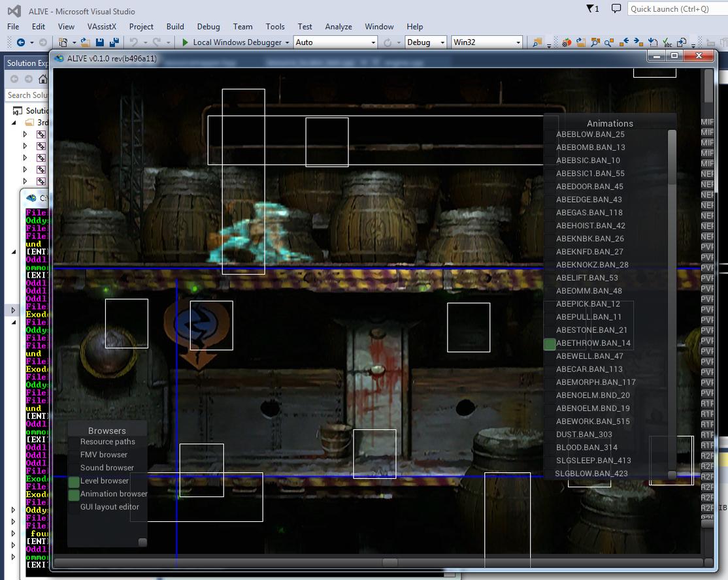Click the Quick Launch search field
Screen dimensions: 728x580
pyautogui.click(x=676, y=8)
